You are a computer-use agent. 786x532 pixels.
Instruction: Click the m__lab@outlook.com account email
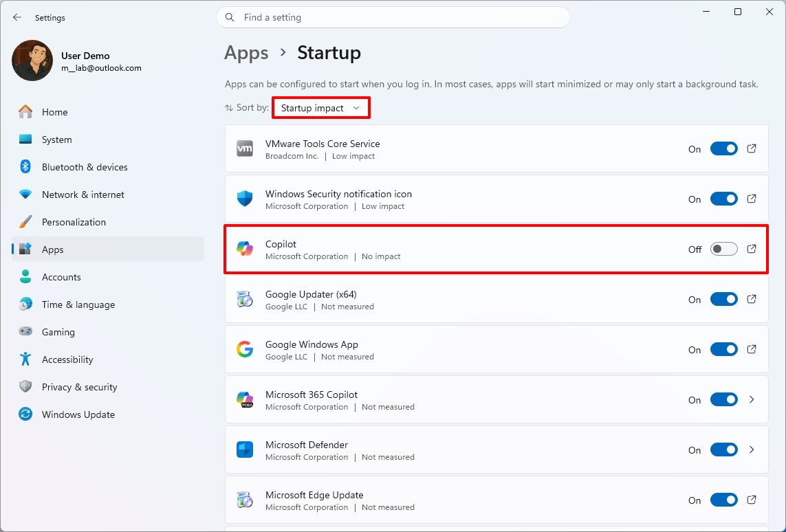(x=101, y=68)
